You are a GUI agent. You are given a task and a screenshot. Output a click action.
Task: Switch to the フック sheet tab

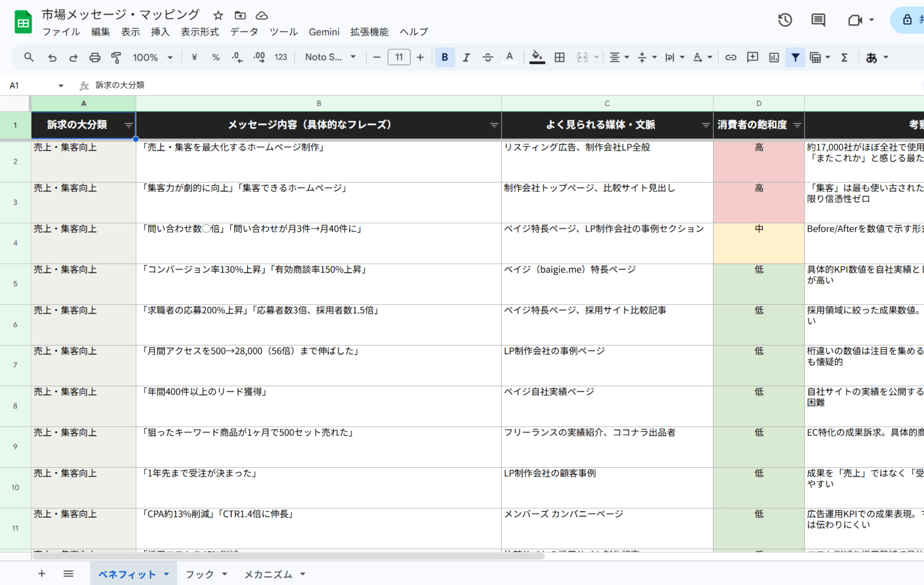200,574
